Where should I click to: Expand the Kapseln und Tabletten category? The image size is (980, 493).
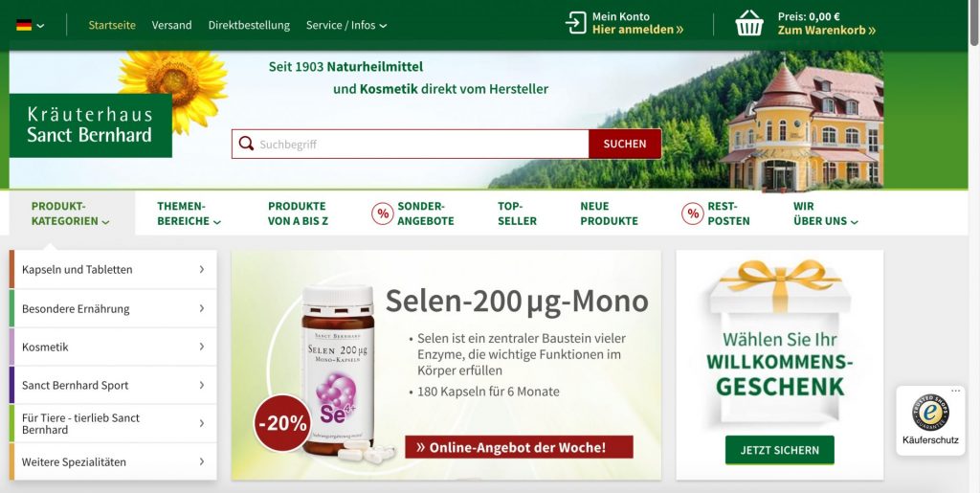click(113, 269)
